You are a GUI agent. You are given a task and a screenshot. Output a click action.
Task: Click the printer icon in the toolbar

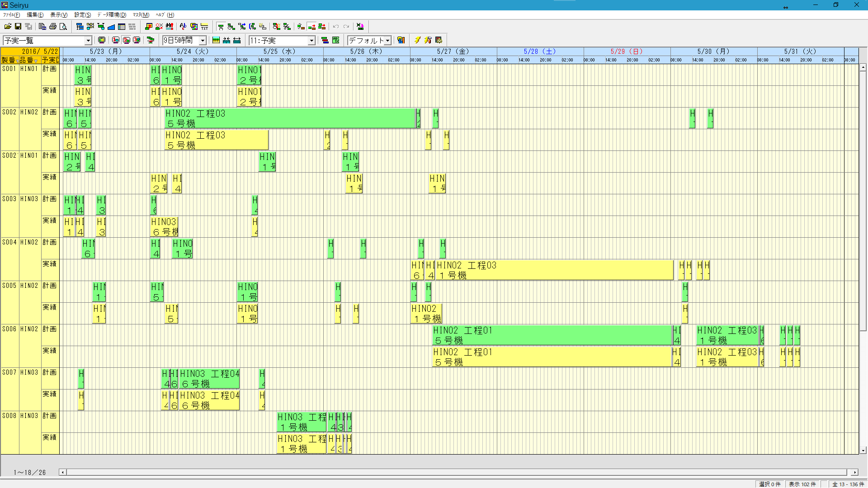coord(53,27)
